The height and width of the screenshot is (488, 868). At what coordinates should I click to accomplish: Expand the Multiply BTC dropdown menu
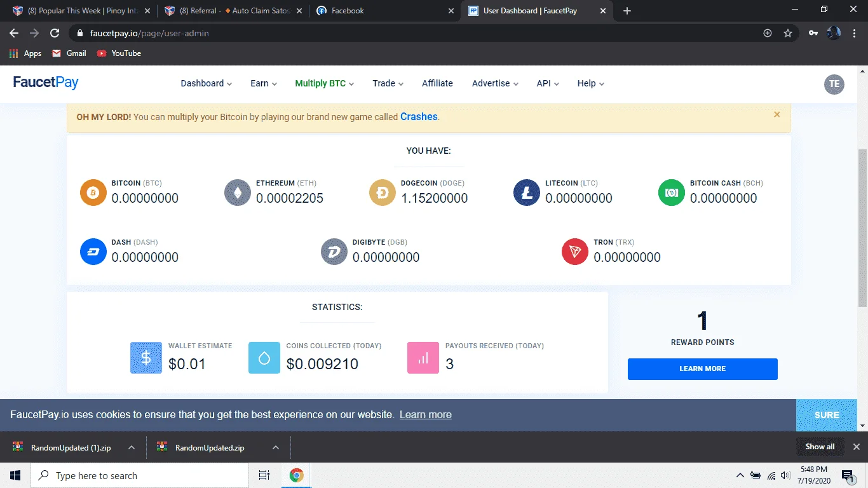pyautogui.click(x=325, y=84)
